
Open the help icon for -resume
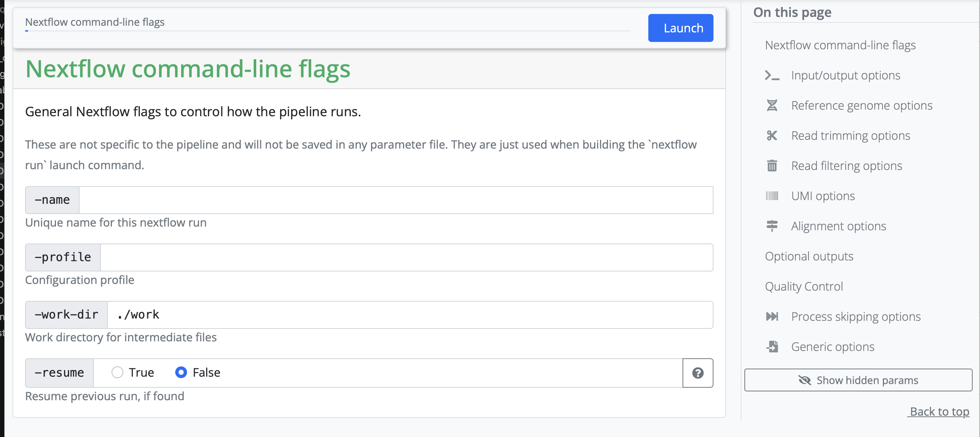697,373
